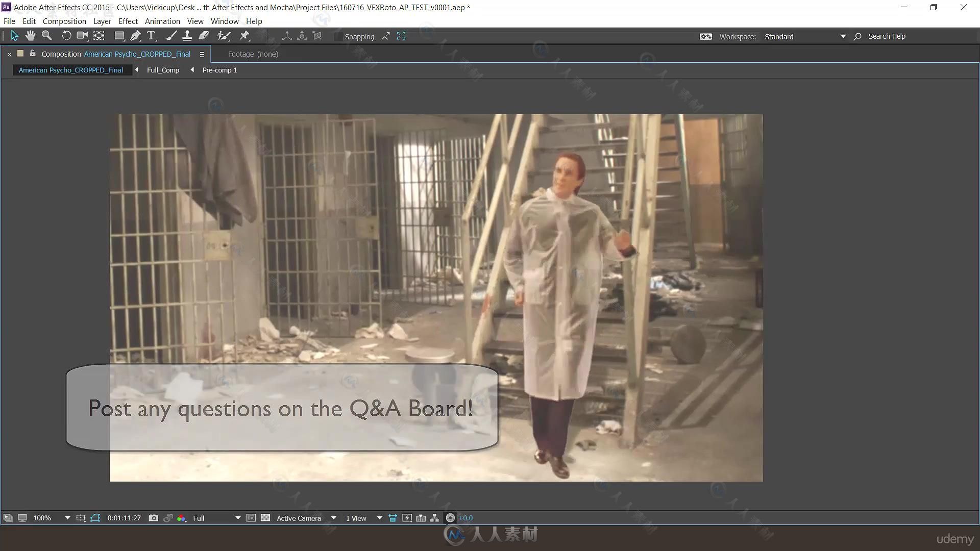The height and width of the screenshot is (551, 980).
Task: Open American Psycho_CROPPED_Final in flowchart breadcrumb
Action: click(x=71, y=70)
